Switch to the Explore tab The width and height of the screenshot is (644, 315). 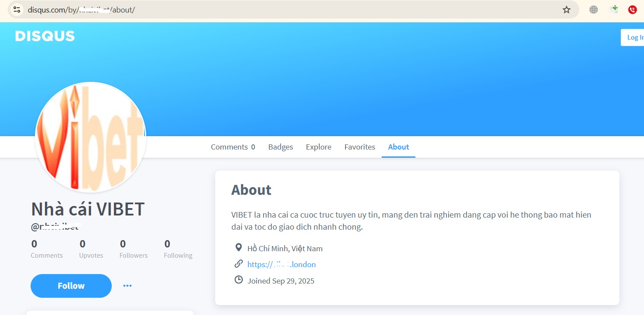319,147
